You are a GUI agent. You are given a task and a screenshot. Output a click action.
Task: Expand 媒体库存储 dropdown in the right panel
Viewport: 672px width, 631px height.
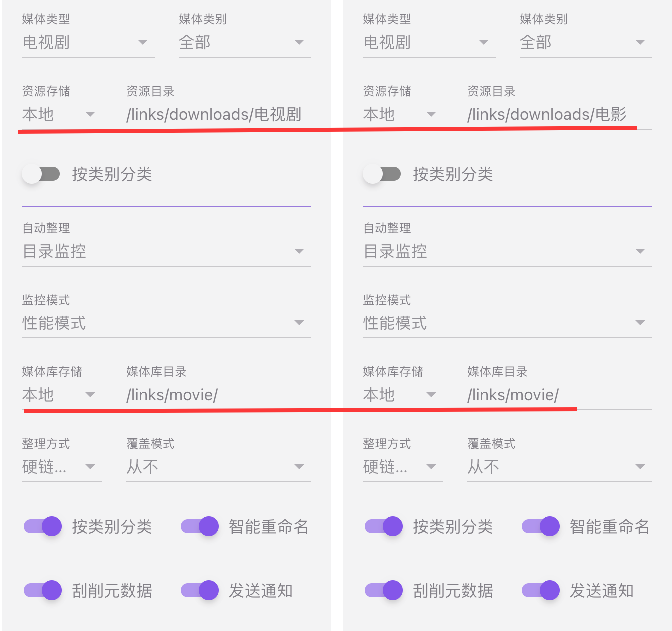click(400, 395)
